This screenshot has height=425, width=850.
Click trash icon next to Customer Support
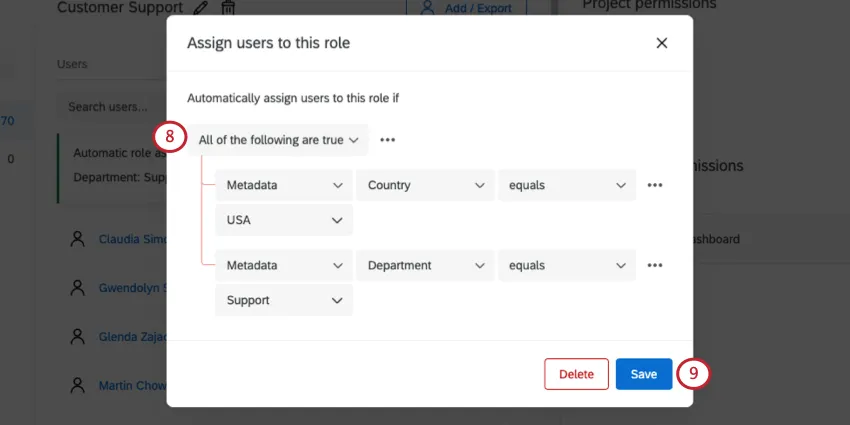pyautogui.click(x=228, y=8)
